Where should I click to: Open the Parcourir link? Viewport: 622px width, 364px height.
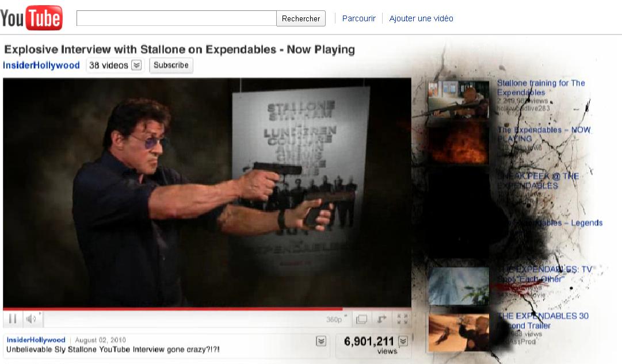coord(358,18)
